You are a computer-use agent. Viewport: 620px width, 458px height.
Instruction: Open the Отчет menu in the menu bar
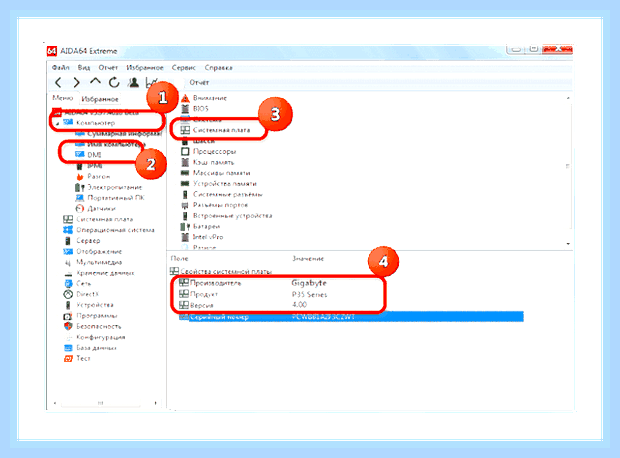click(x=108, y=68)
